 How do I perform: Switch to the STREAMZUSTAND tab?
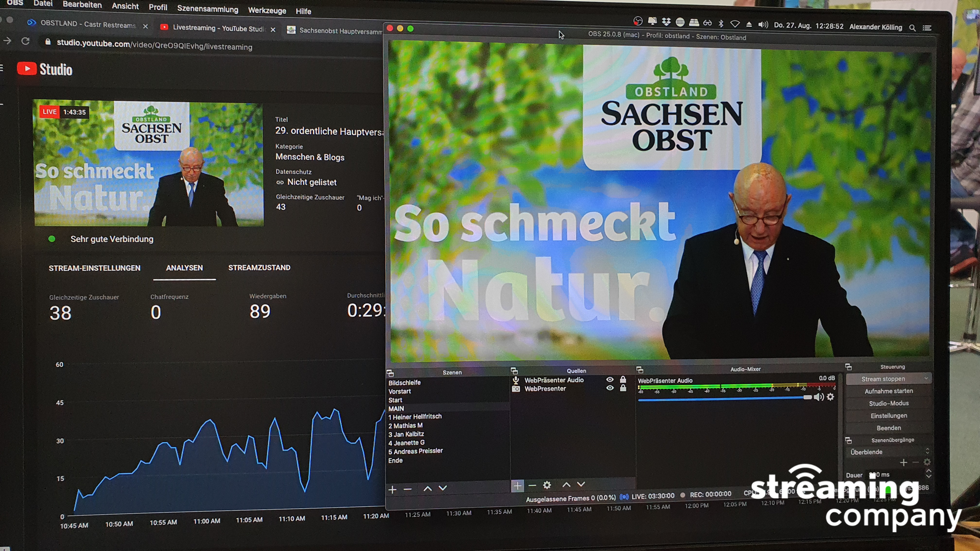click(x=259, y=267)
